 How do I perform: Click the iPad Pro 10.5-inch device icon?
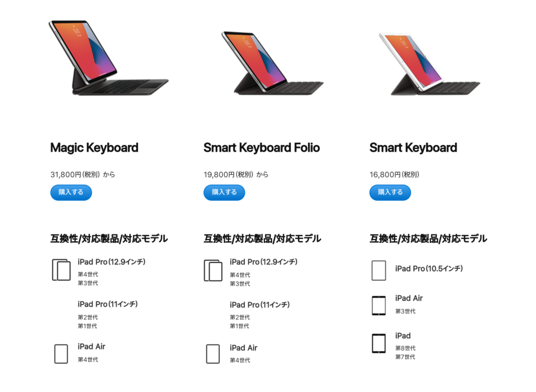(x=379, y=271)
